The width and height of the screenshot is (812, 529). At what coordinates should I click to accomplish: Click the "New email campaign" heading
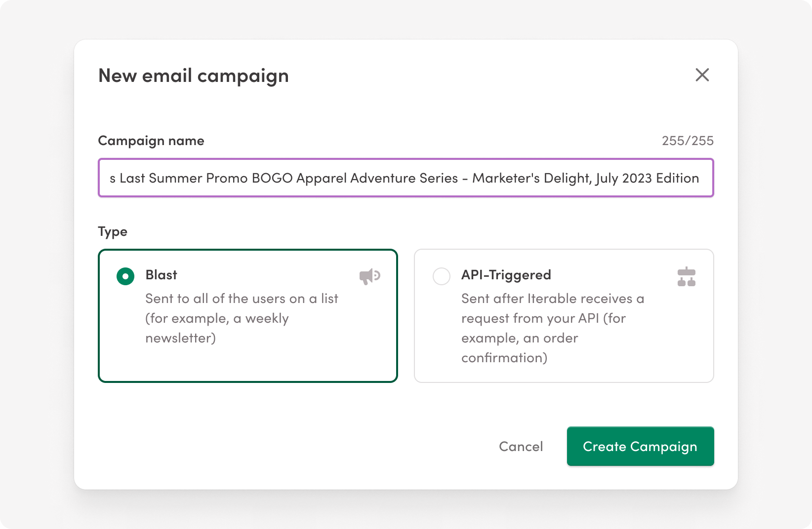(193, 76)
